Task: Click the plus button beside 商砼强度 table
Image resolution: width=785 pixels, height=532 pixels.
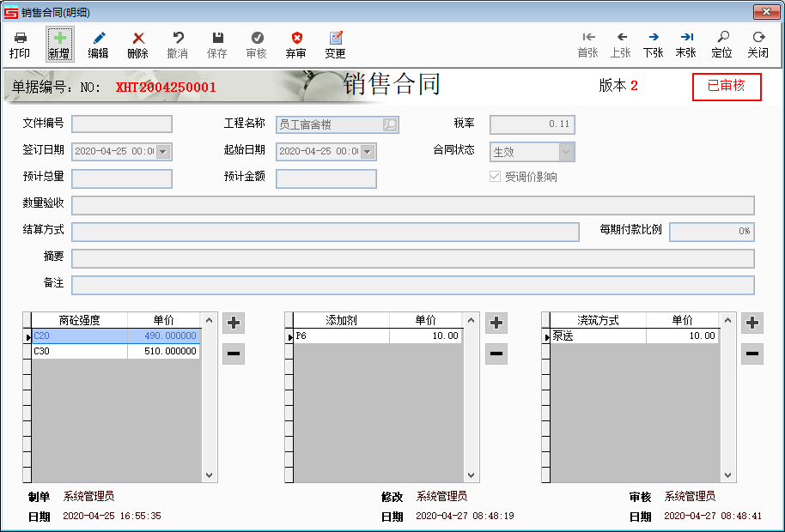Action: point(234,323)
